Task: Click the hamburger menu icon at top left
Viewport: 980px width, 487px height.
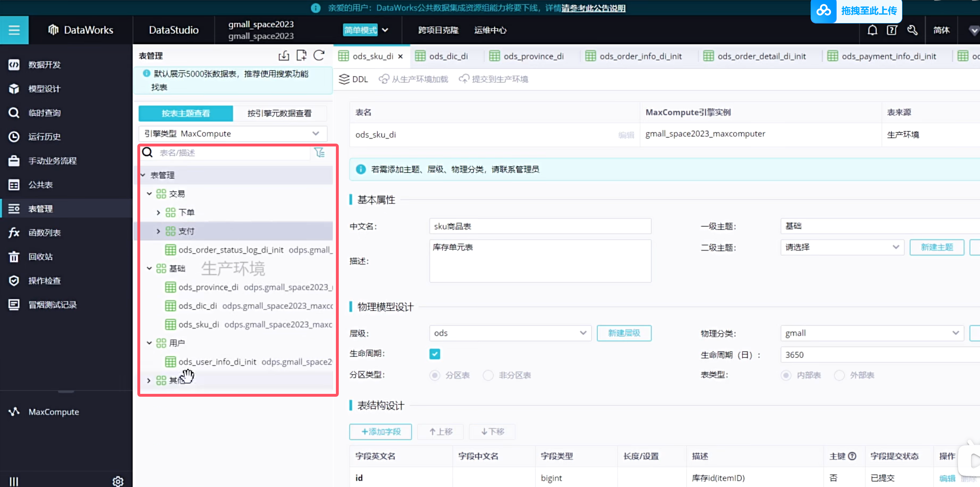Action: click(x=14, y=30)
